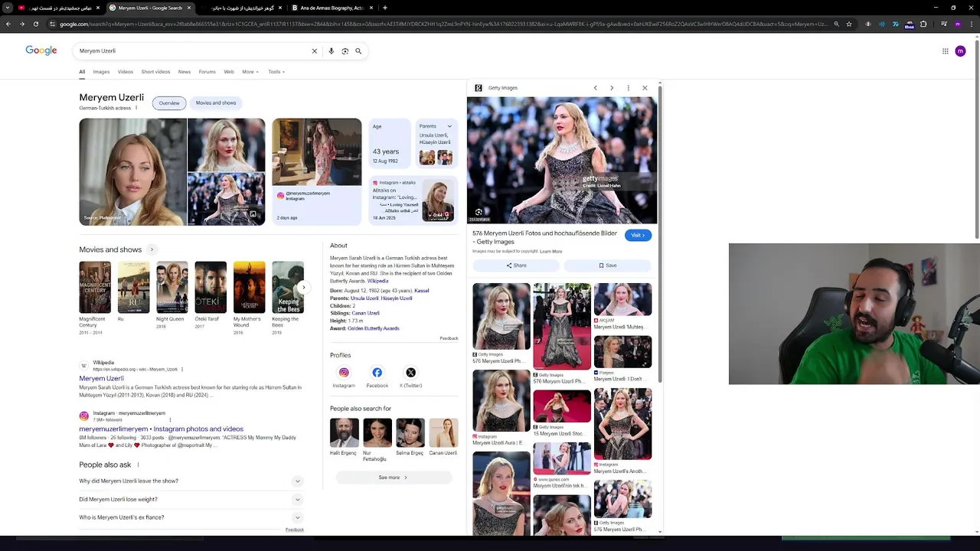Screen dimensions: 980x551
Task: Open Meryem Uzerli Instagram profile icon
Action: [344, 373]
